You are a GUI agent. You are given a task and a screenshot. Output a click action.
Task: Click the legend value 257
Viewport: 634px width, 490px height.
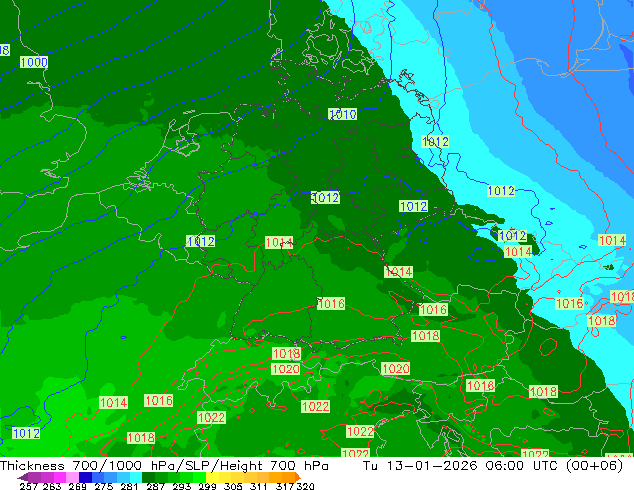[28, 486]
